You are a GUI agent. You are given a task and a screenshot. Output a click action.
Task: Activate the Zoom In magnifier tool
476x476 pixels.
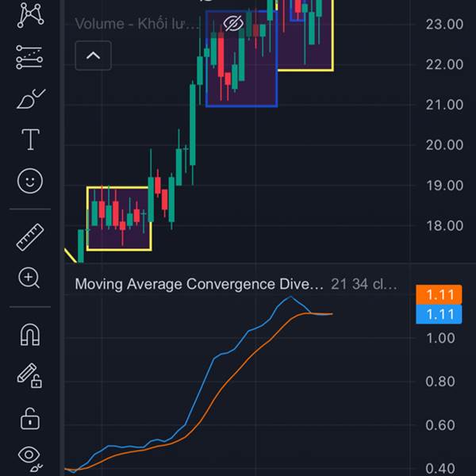[x=29, y=278]
